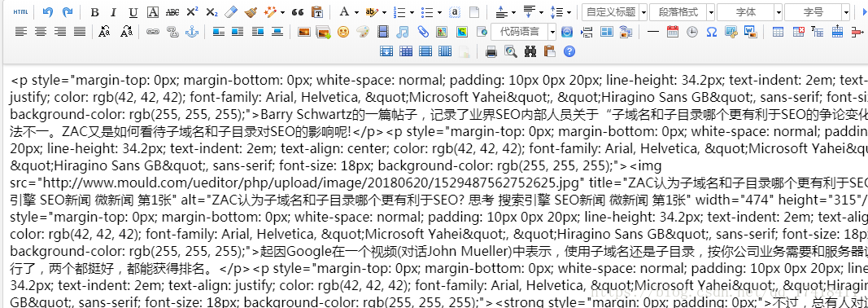Click the insert page break icon
The height and width of the screenshot is (308, 868).
587,32
